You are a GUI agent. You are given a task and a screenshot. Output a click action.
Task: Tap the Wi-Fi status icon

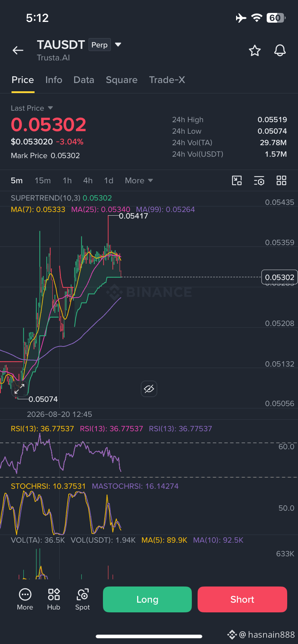click(257, 18)
